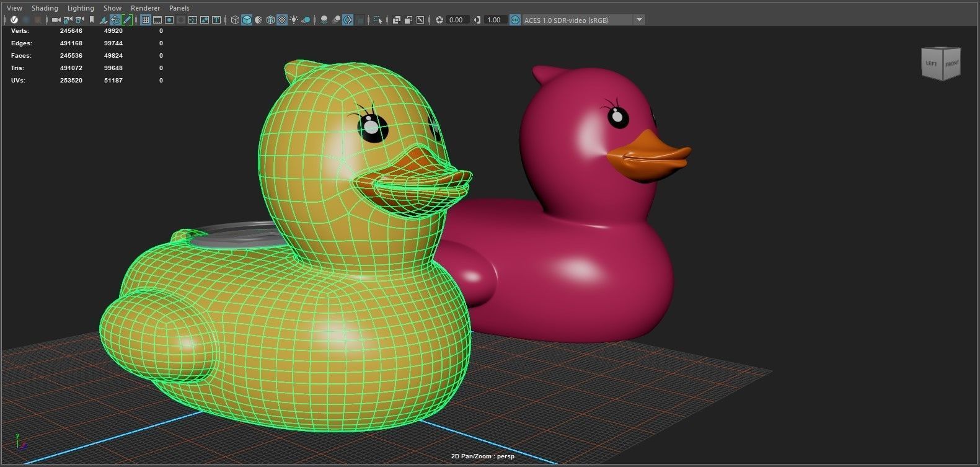The height and width of the screenshot is (467, 980).
Task: Click the "UVs:" heads-up display label
Action: coord(19,81)
